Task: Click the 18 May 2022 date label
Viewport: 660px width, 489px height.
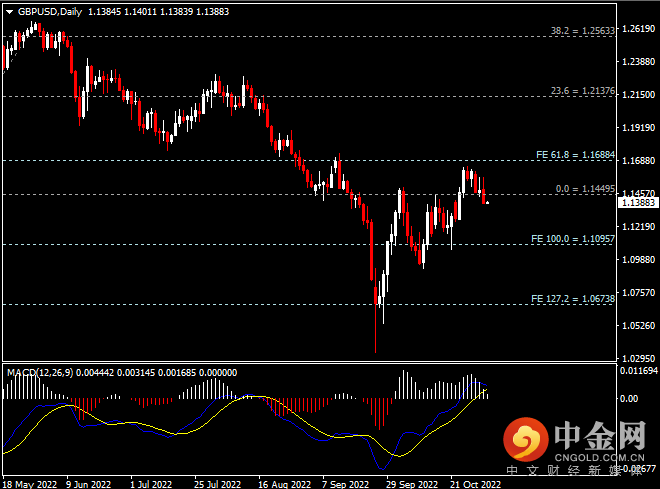Action: (x=29, y=484)
